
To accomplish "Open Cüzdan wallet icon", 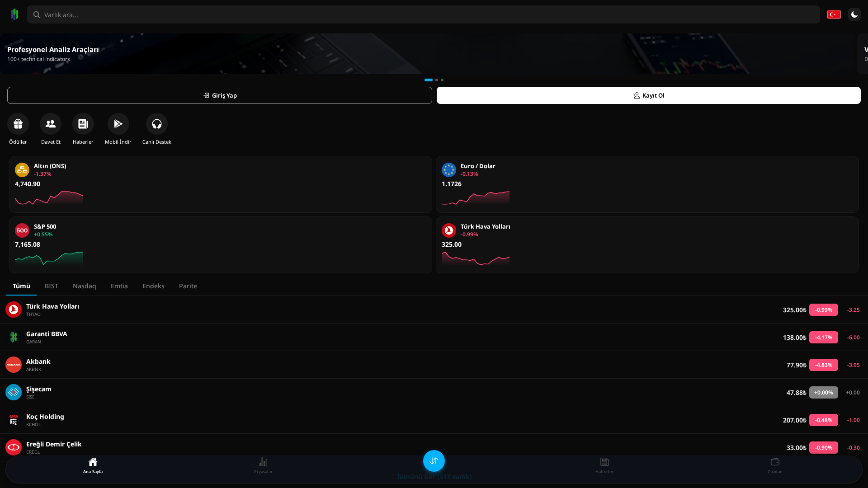I will click(775, 462).
